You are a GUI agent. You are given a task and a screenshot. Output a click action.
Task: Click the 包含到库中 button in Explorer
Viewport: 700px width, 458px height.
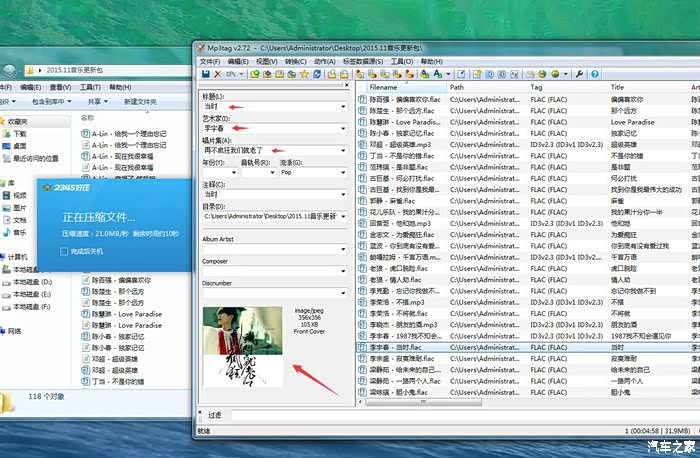[50, 101]
